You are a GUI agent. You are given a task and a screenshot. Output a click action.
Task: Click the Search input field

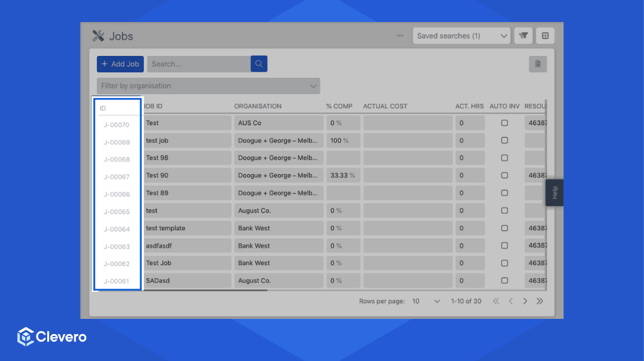pyautogui.click(x=199, y=64)
